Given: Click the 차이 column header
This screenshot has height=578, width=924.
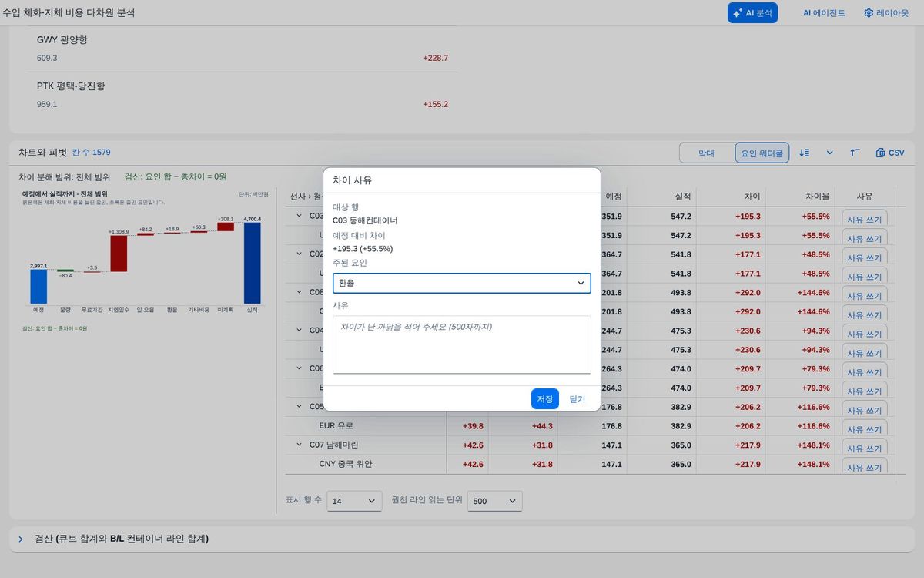Looking at the screenshot, I should [x=752, y=197].
